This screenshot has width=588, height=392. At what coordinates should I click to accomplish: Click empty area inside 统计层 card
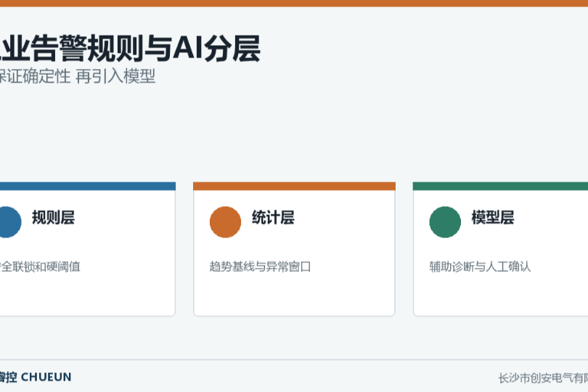coord(295,295)
